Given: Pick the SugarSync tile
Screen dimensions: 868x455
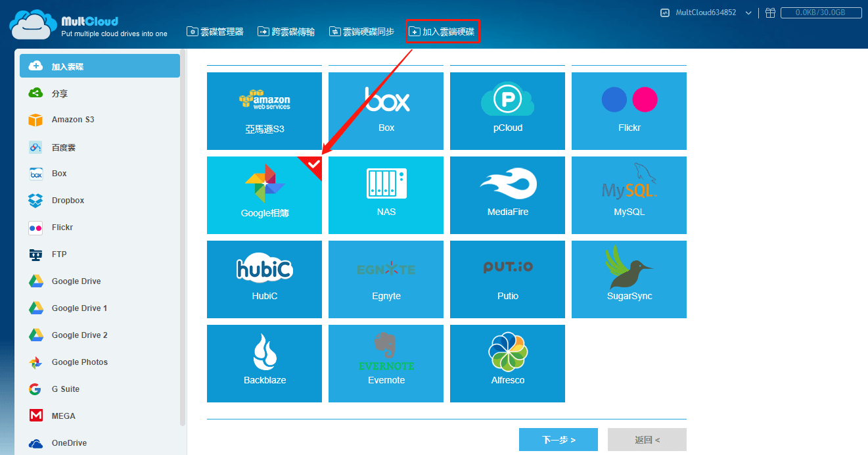Looking at the screenshot, I should coord(629,279).
